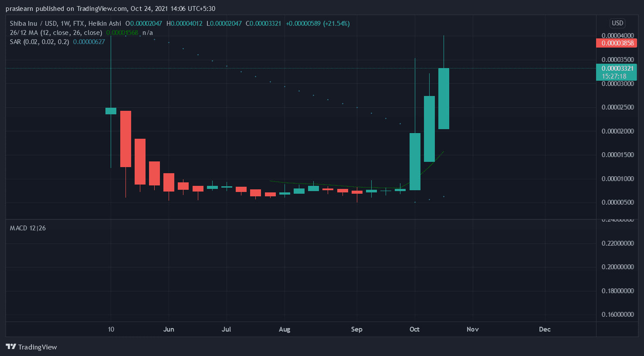This screenshot has width=644, height=356.
Task: Click the +21.54% change value
Action: [x=336, y=24]
